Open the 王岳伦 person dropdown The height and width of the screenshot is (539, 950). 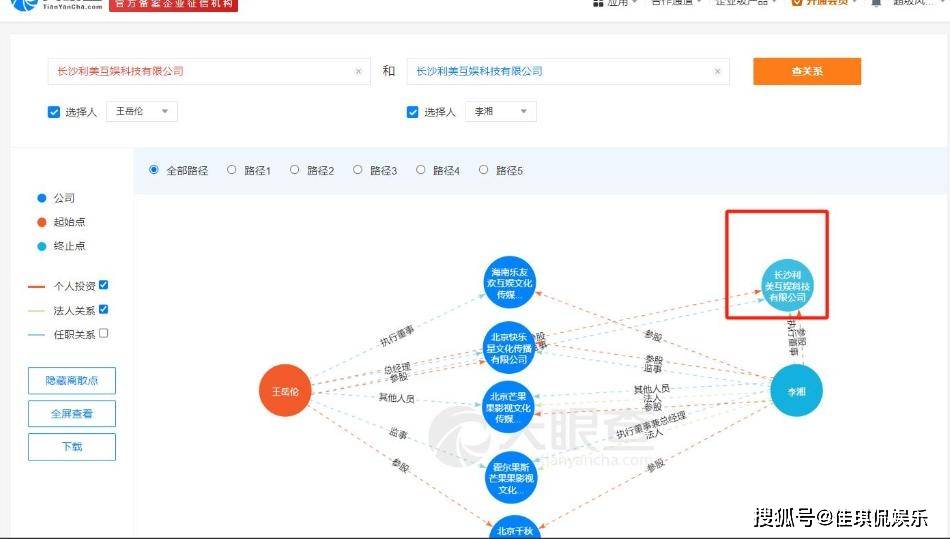coord(142,111)
